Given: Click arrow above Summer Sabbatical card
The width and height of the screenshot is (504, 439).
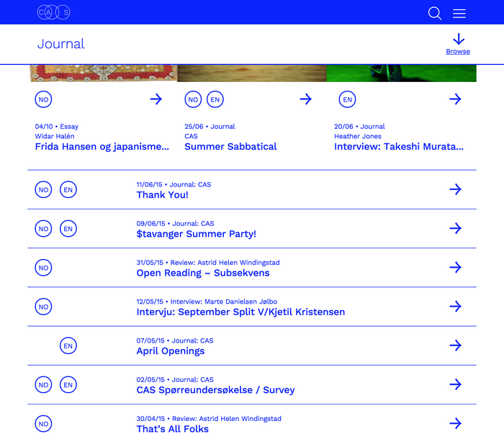Looking at the screenshot, I should coord(306,99).
